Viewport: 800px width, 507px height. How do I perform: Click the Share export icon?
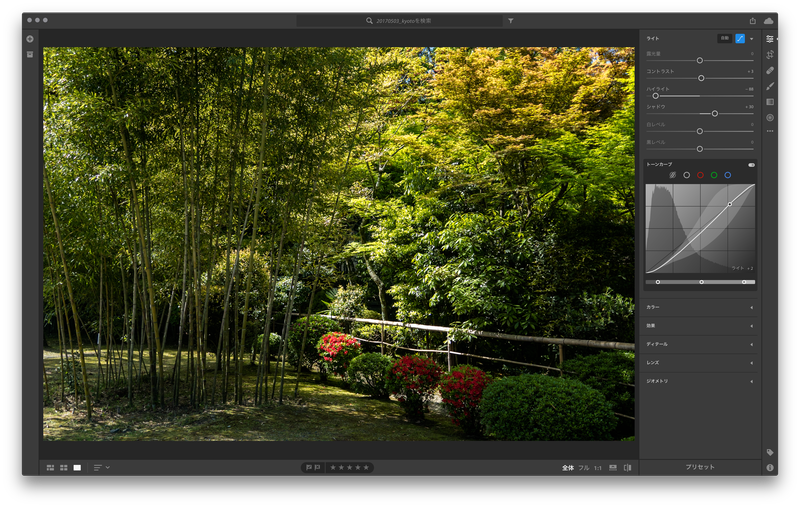[x=753, y=21]
